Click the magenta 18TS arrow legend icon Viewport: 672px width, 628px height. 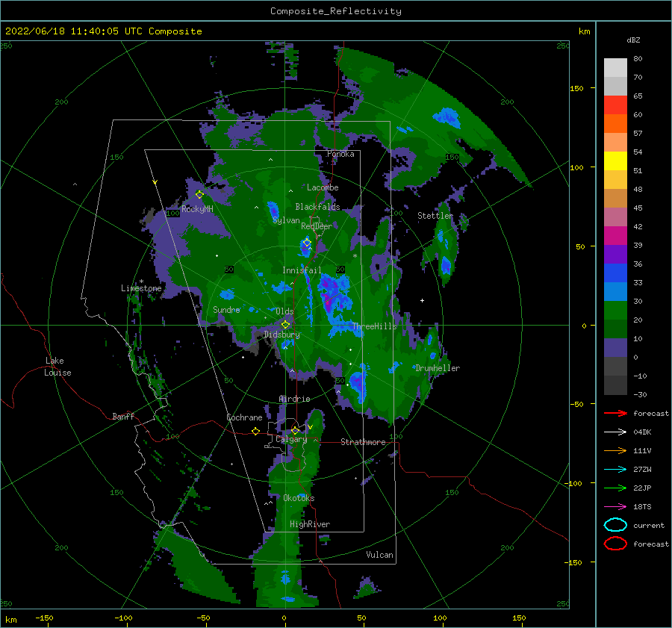(x=615, y=507)
